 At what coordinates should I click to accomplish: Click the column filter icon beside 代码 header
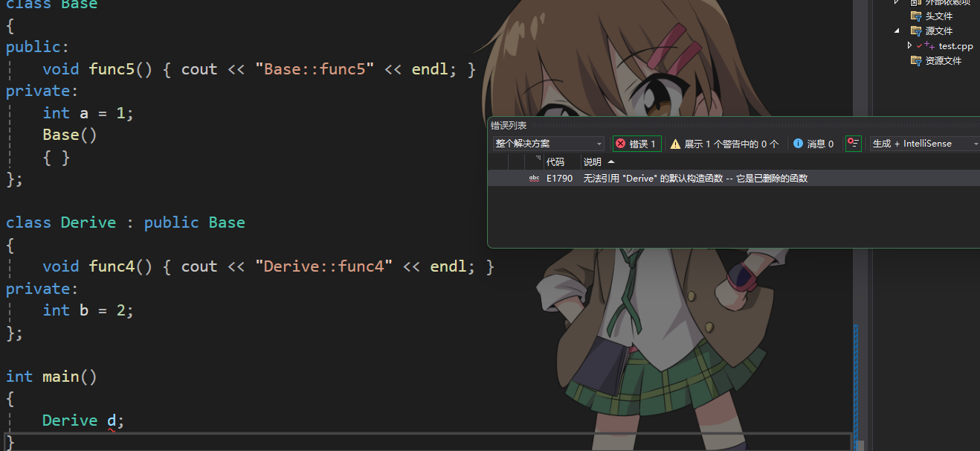coord(537,159)
